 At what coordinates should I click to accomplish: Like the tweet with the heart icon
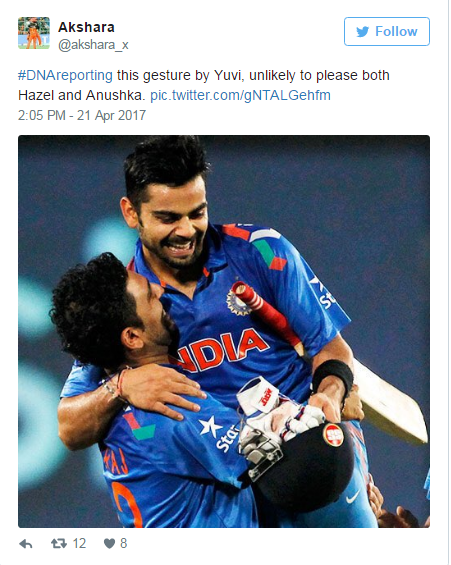[109, 543]
